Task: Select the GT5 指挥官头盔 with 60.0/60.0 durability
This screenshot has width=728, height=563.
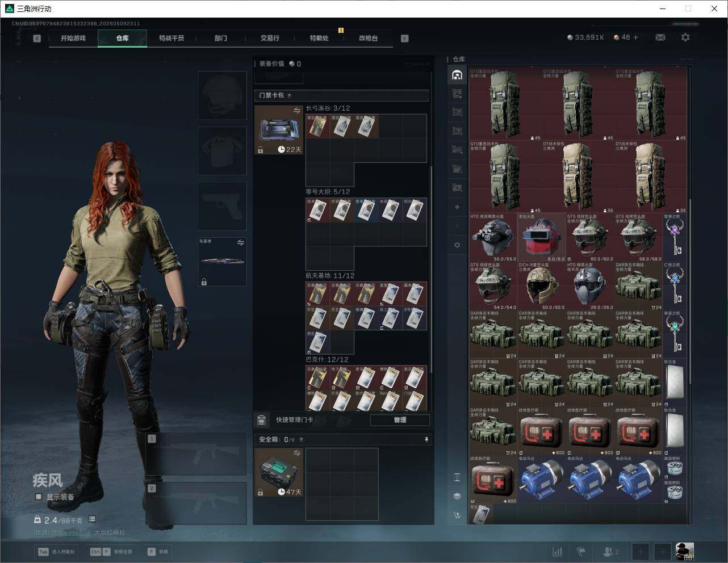Action: 589,237
